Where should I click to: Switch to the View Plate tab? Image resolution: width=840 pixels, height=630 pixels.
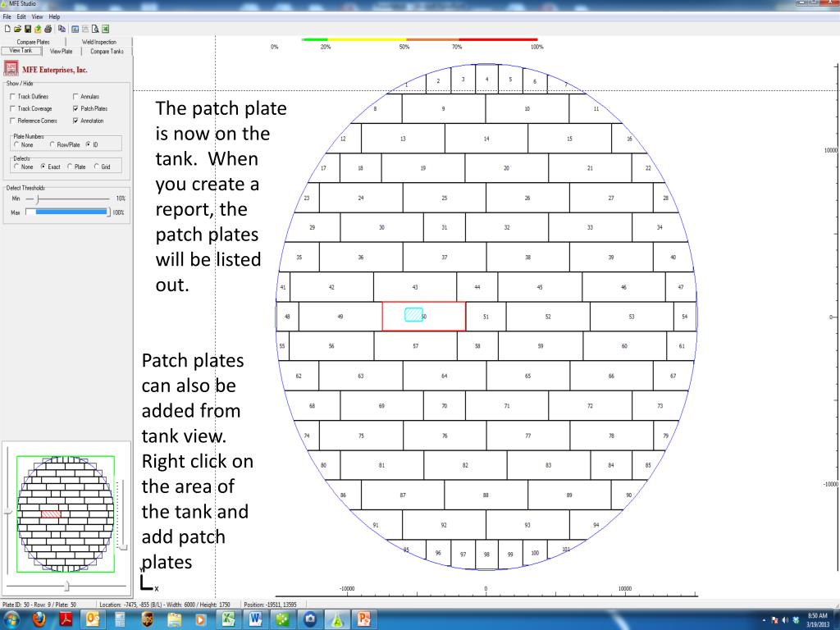tap(61, 52)
